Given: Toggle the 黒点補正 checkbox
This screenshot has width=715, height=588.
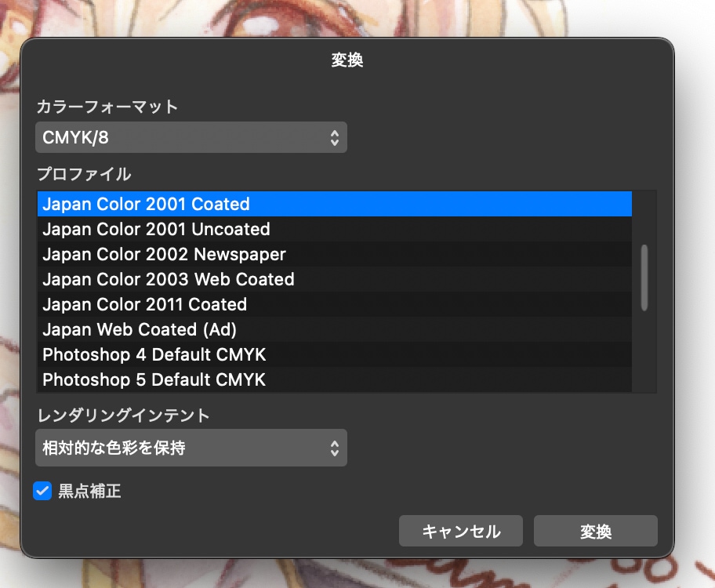Looking at the screenshot, I should tap(42, 492).
